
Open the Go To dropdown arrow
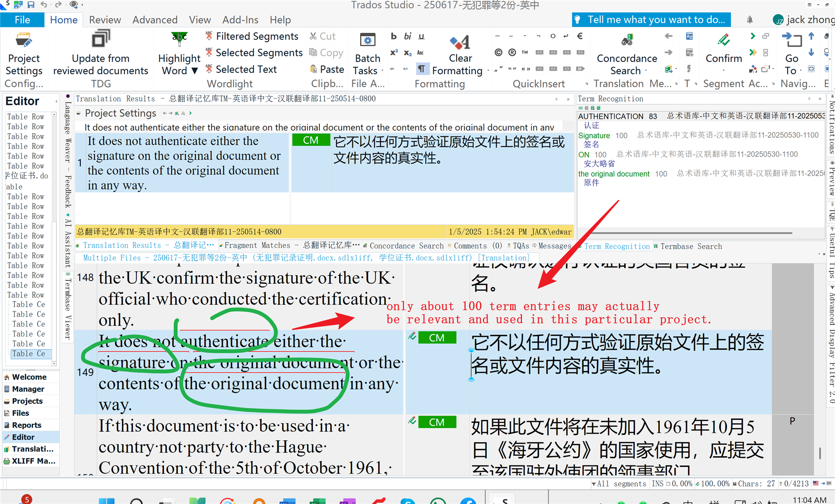[802, 71]
